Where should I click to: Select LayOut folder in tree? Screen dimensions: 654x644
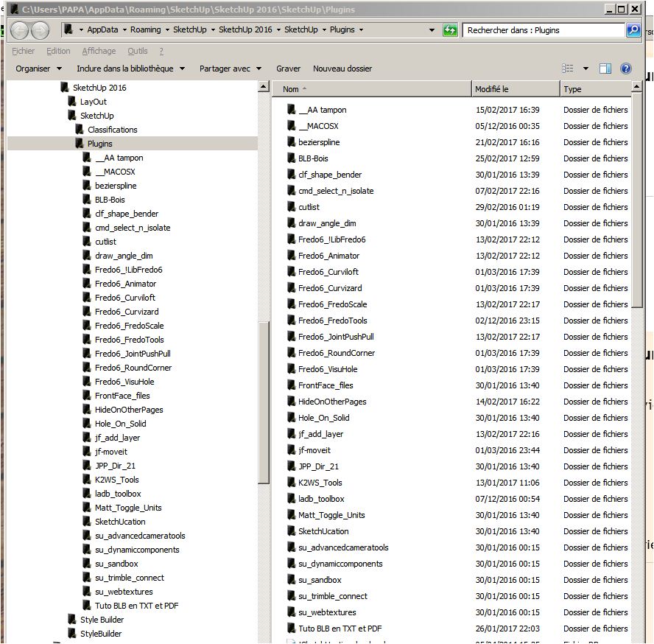93,102
